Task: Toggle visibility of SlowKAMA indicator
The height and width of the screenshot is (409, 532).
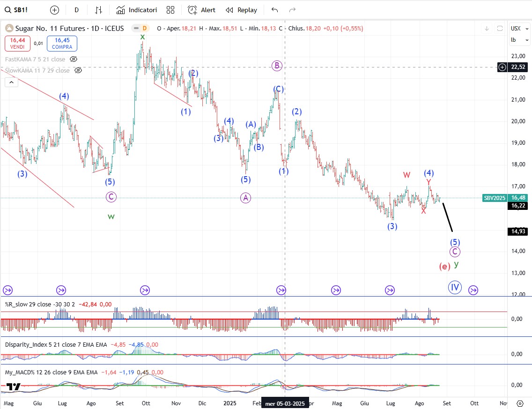Action: pyautogui.click(x=78, y=70)
